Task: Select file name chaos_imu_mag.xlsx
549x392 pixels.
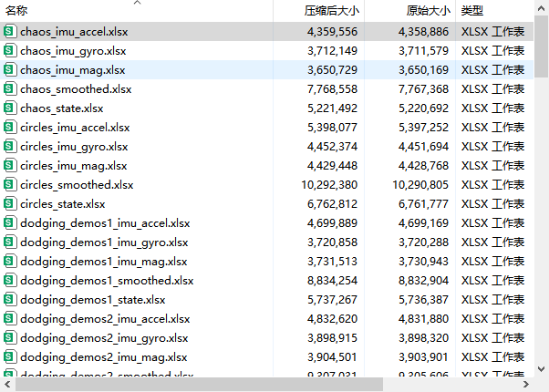Action: click(x=72, y=70)
